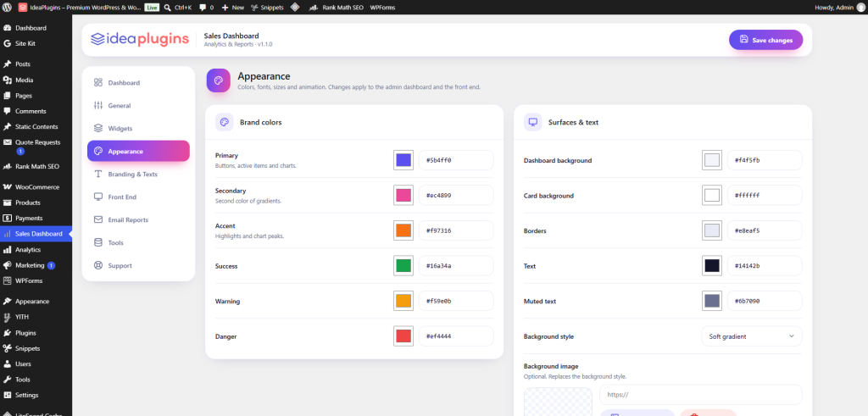Open the Text color swatch
The height and width of the screenshot is (416, 868).
click(712, 265)
